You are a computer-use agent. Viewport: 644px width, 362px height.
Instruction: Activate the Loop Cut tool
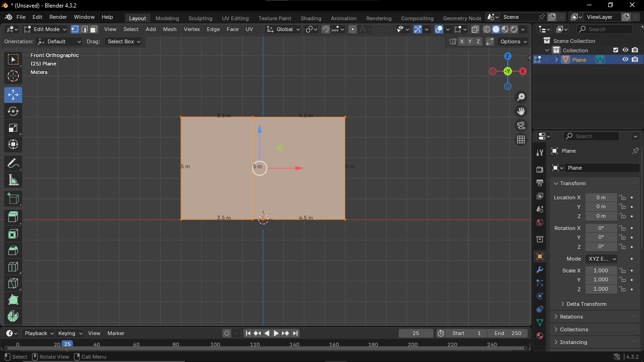point(13,267)
